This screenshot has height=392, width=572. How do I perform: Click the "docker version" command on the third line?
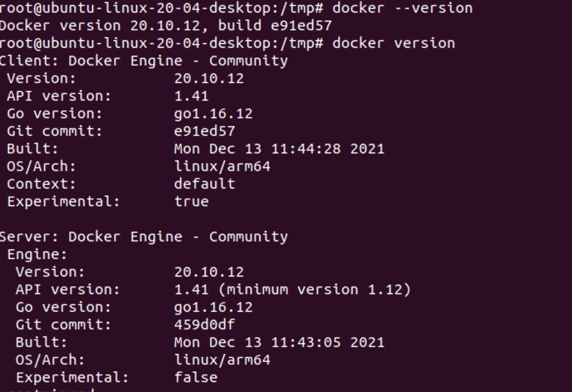click(x=394, y=44)
